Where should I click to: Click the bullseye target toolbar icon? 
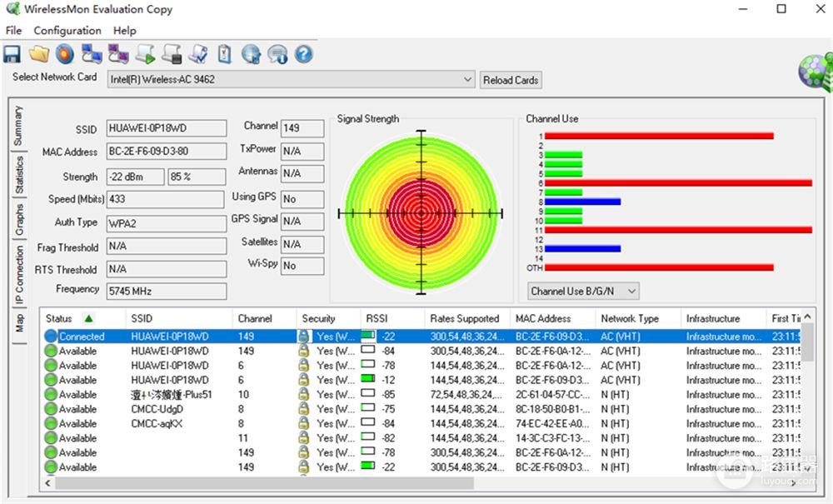(65, 55)
